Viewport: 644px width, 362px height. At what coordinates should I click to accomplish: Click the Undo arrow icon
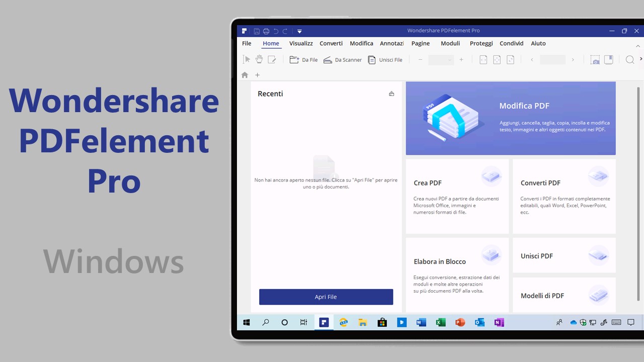pos(276,31)
